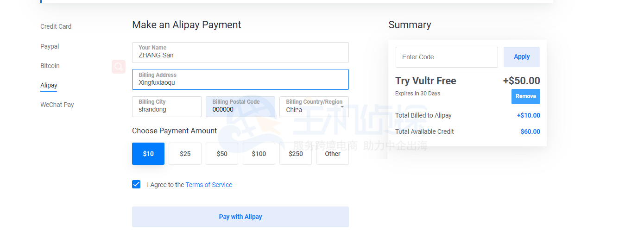Select the Alipay payment tab
This screenshot has width=644, height=250.
tap(49, 85)
